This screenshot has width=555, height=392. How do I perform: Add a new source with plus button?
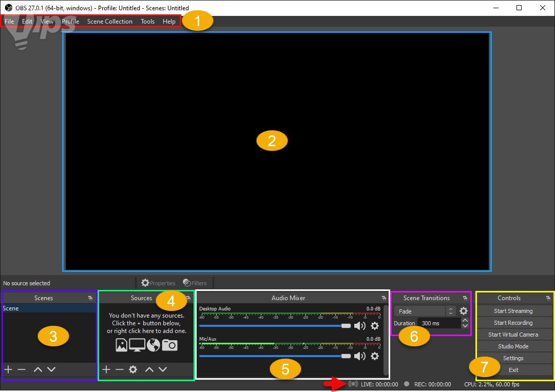pos(106,369)
